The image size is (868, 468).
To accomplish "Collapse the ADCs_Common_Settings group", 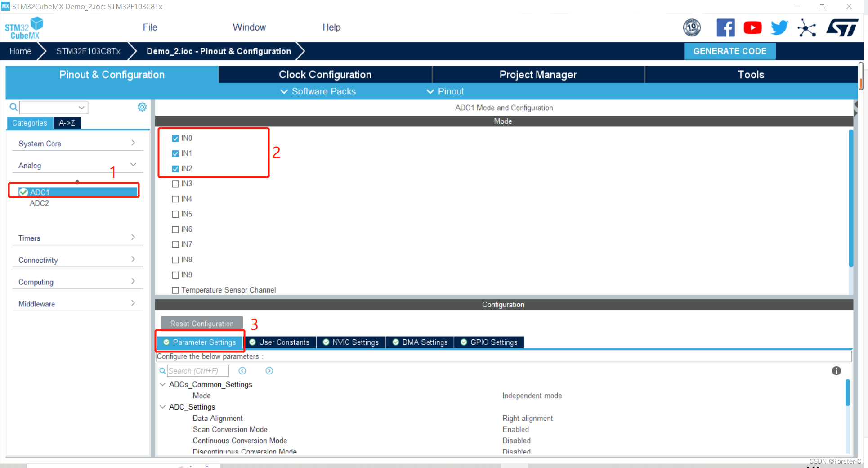I will click(x=162, y=384).
